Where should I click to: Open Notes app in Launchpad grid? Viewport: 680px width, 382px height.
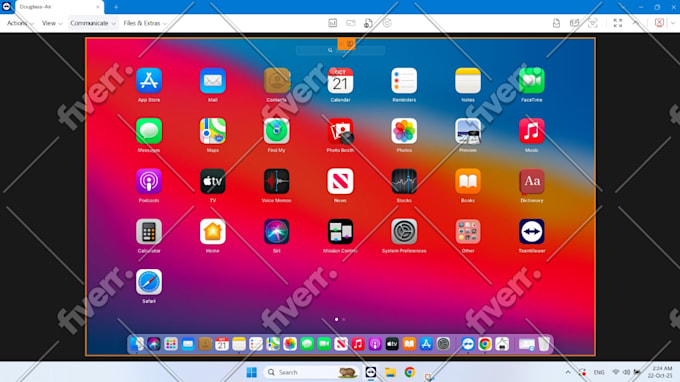coord(468,81)
